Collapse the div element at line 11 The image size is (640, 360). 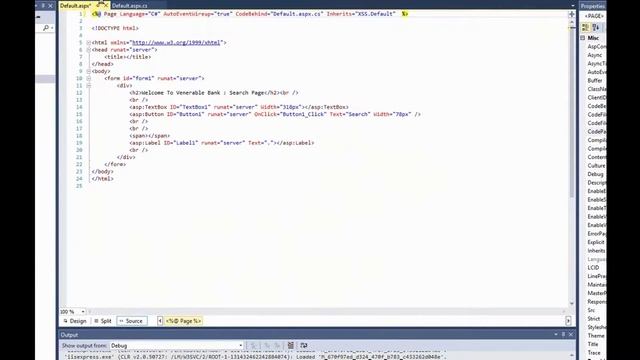(x=89, y=86)
